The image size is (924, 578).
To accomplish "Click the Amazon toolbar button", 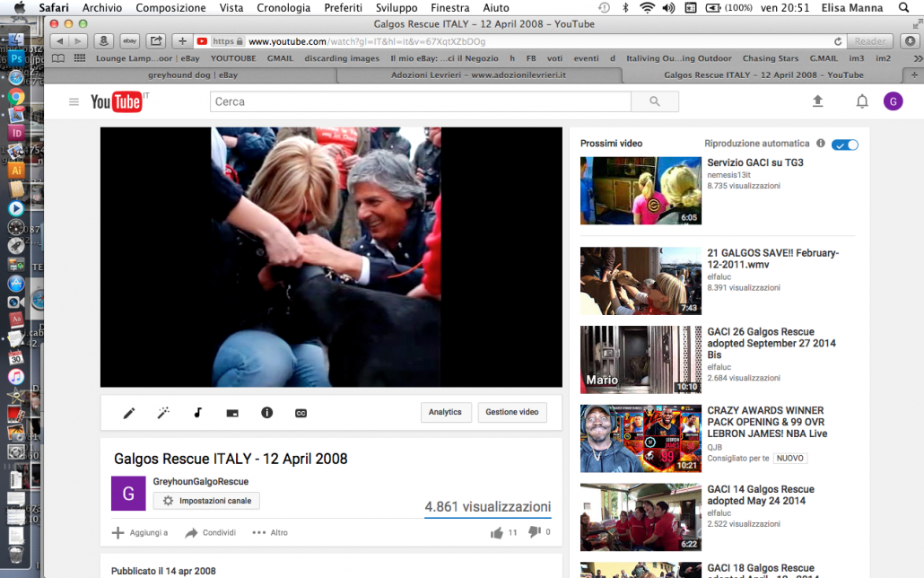I will pos(104,41).
